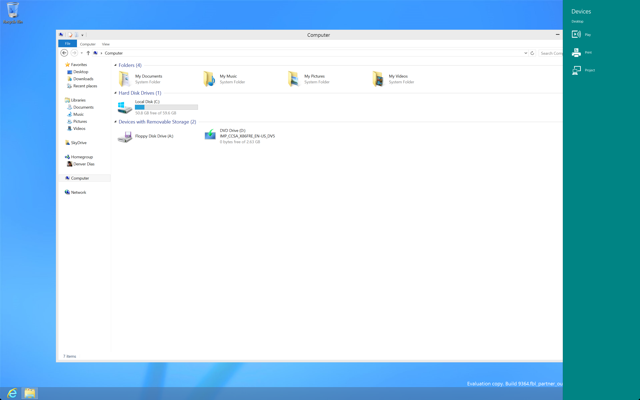This screenshot has width=640, height=400.
Task: Open the address bar history dropdown
Action: point(525,53)
